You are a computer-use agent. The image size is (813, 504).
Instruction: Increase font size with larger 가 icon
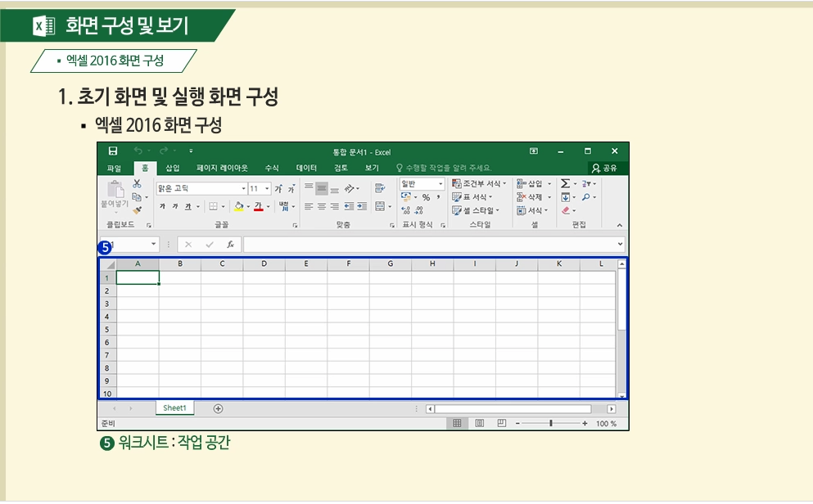(x=278, y=188)
